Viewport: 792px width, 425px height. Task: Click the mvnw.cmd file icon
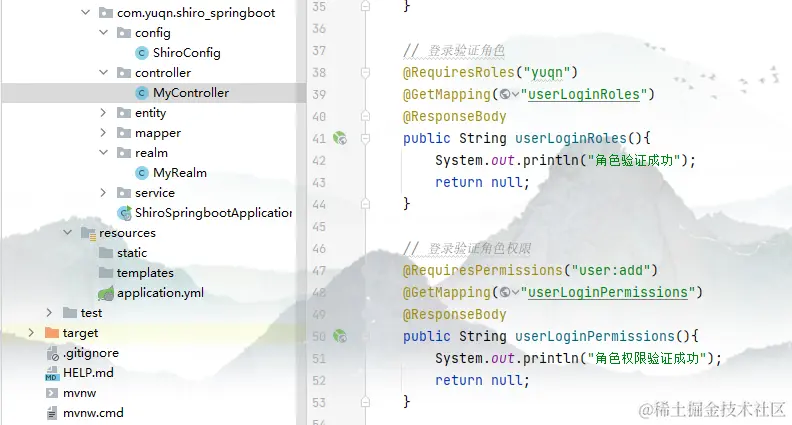click(52, 413)
